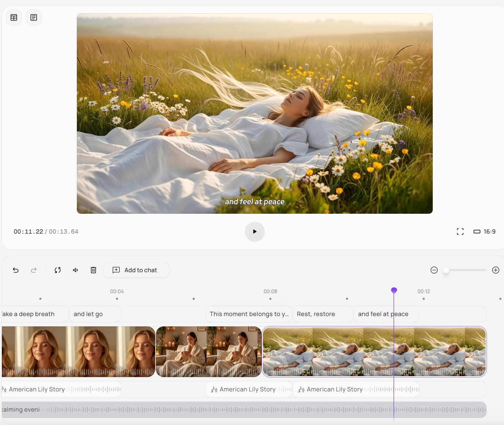Delete selected clip with trash icon
Screen dimensions: 504x425
pyautogui.click(x=93, y=270)
